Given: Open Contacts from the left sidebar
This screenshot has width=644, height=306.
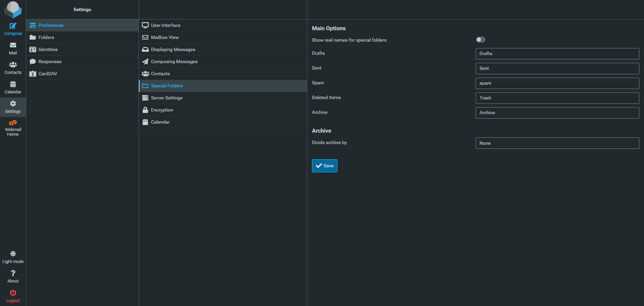Looking at the screenshot, I should pyautogui.click(x=13, y=68).
